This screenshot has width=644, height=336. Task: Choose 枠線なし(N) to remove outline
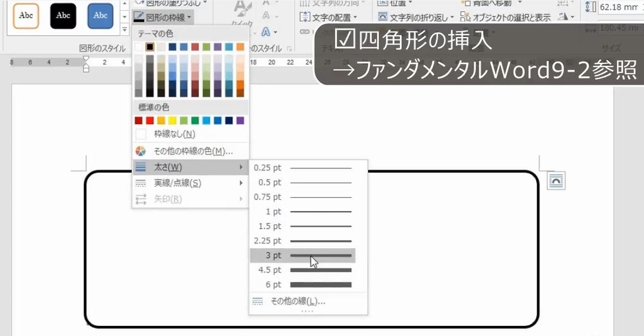point(191,134)
